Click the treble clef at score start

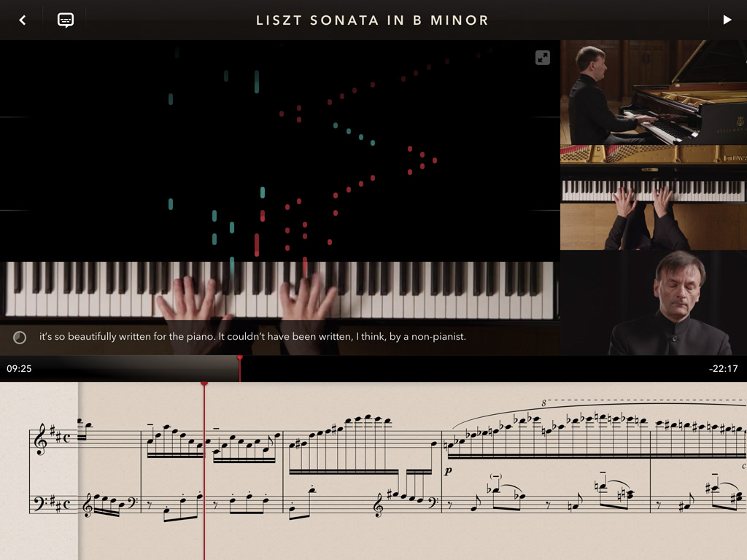click(x=42, y=439)
